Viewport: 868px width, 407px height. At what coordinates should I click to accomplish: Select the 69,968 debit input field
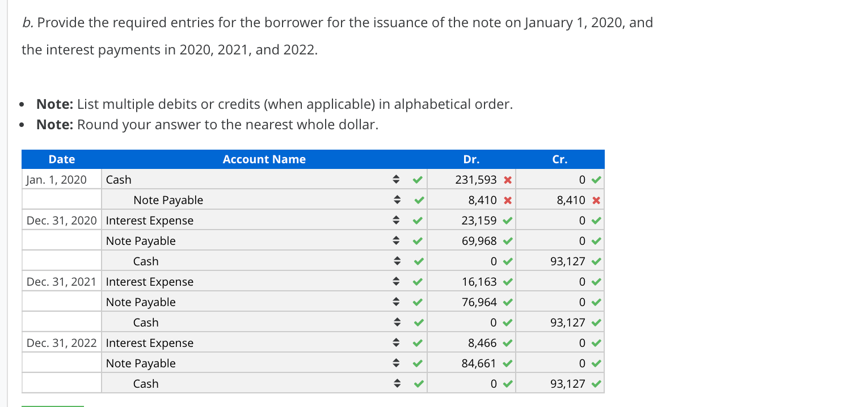click(x=471, y=241)
